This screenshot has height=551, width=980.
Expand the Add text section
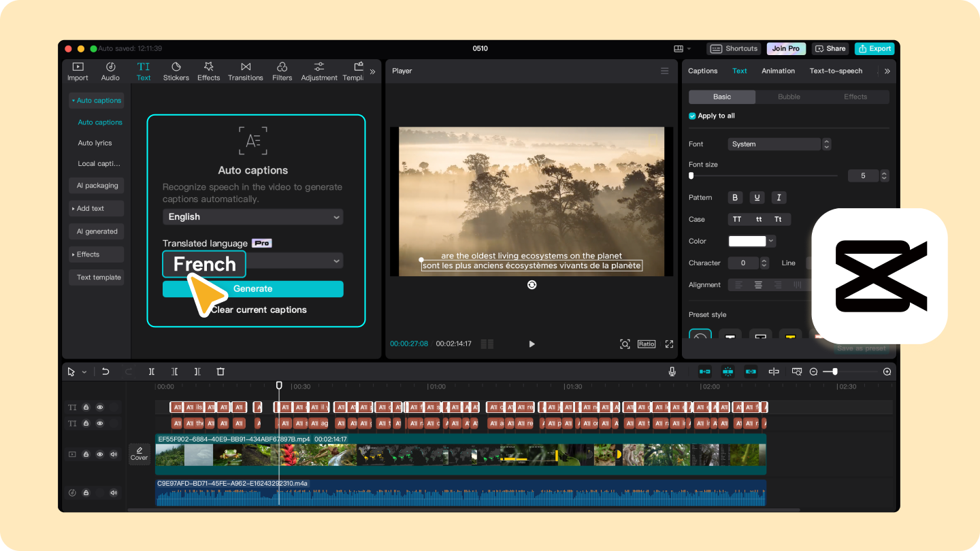click(95, 208)
